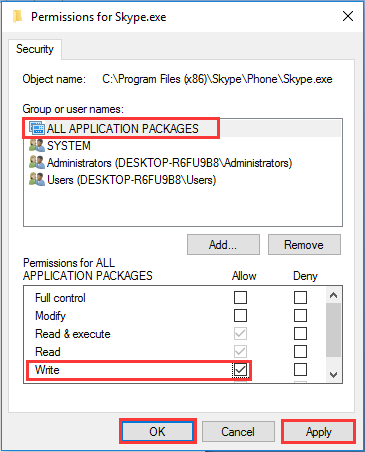Screen dimensions: 365x452
Task: Click the permissions list scrollbar thumb
Action: (x=333, y=330)
